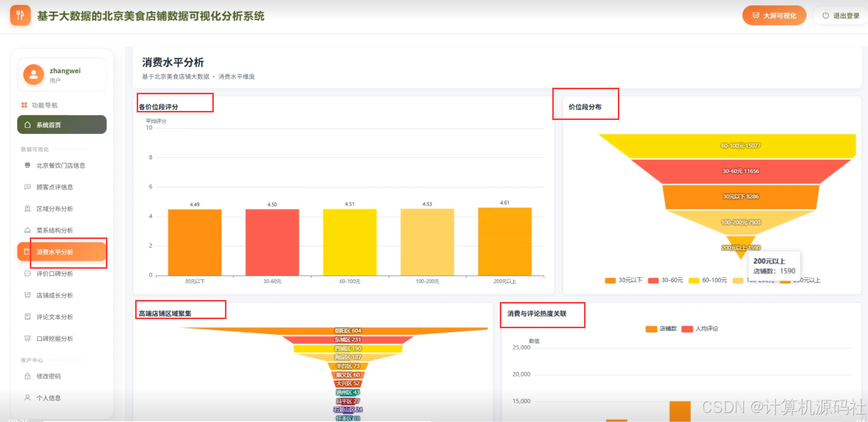Open 评论文本分析 menu item

(x=62, y=317)
